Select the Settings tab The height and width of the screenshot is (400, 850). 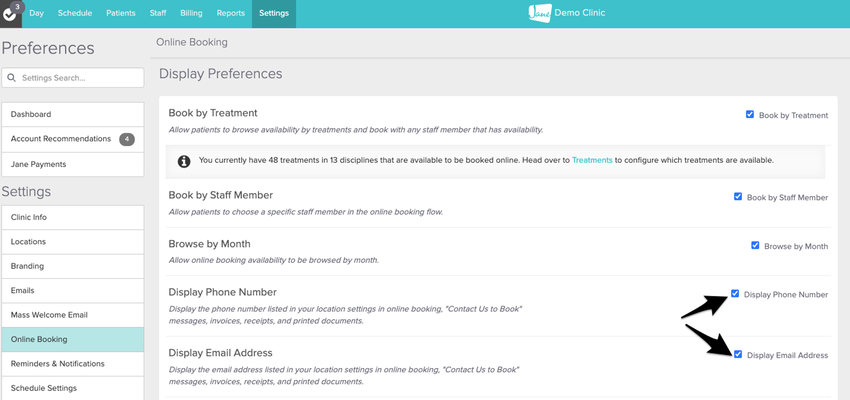click(274, 13)
